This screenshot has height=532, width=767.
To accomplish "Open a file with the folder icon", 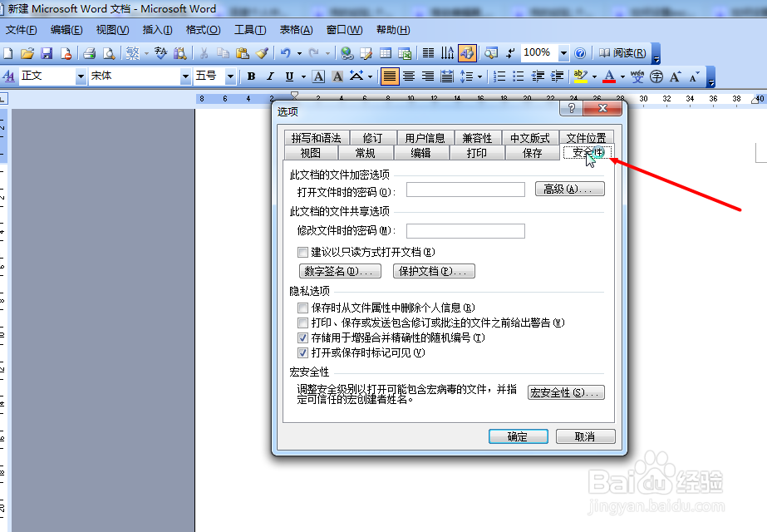I will coord(27,53).
